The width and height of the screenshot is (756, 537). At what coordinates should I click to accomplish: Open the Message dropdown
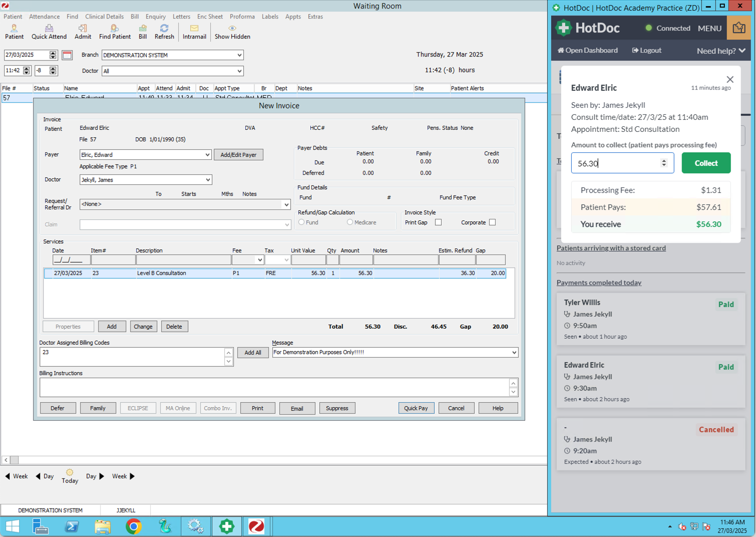(x=514, y=353)
